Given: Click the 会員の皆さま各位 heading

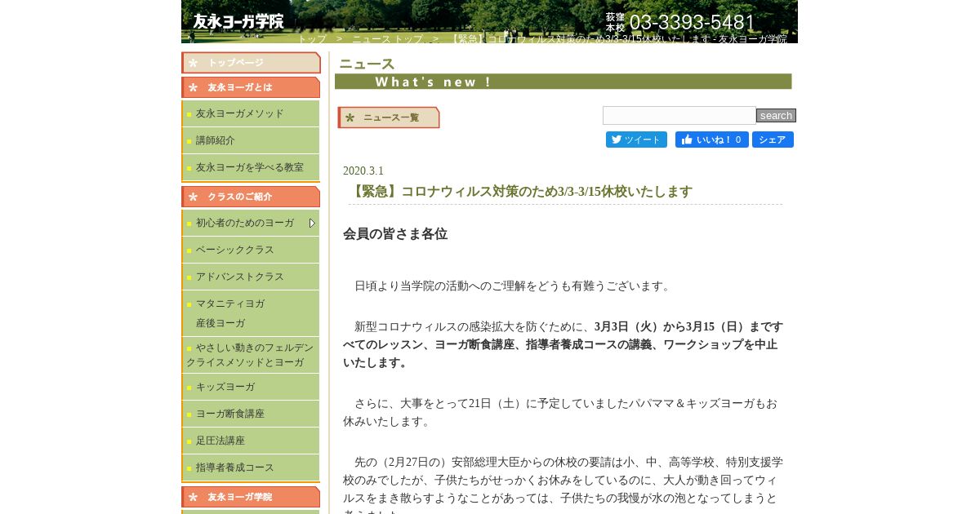Looking at the screenshot, I should [x=395, y=234].
